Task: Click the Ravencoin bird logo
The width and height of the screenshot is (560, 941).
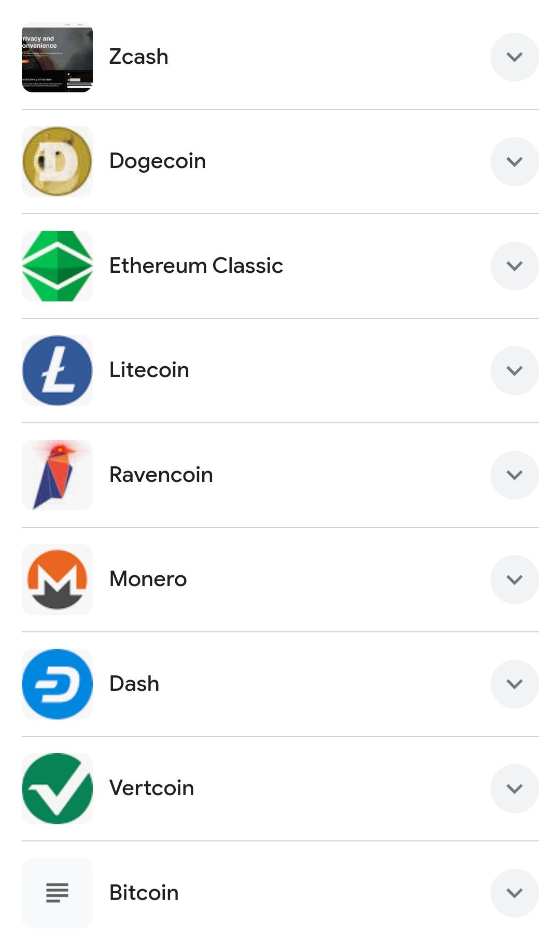Action: (57, 475)
